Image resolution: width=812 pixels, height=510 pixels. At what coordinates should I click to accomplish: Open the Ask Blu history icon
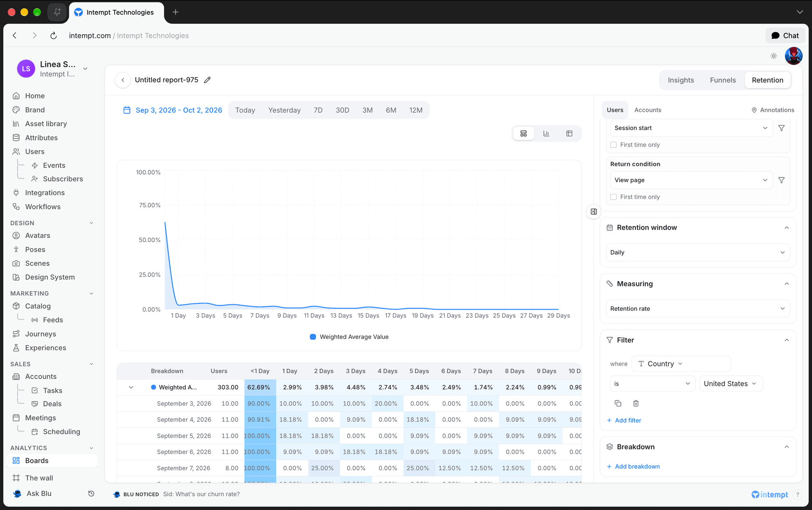[x=91, y=494]
